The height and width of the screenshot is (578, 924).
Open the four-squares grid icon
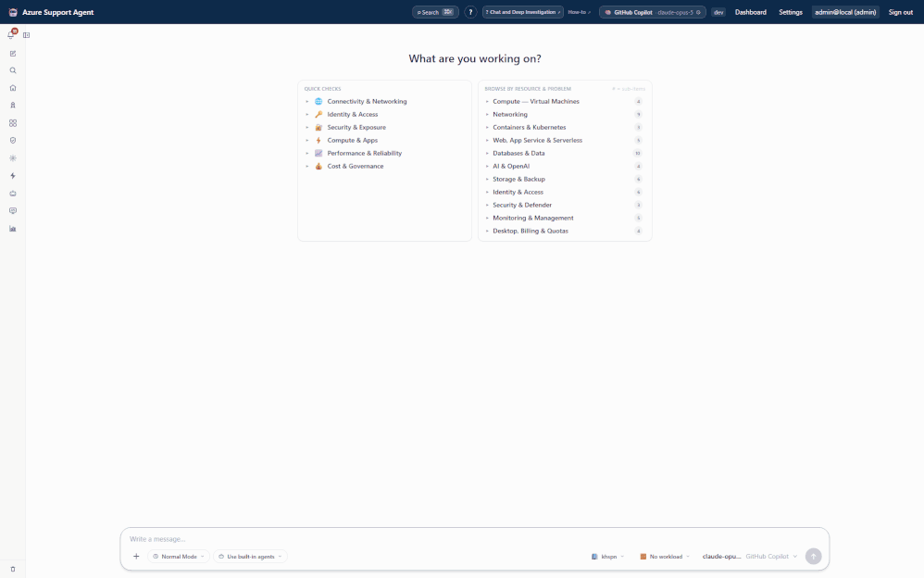pos(13,123)
